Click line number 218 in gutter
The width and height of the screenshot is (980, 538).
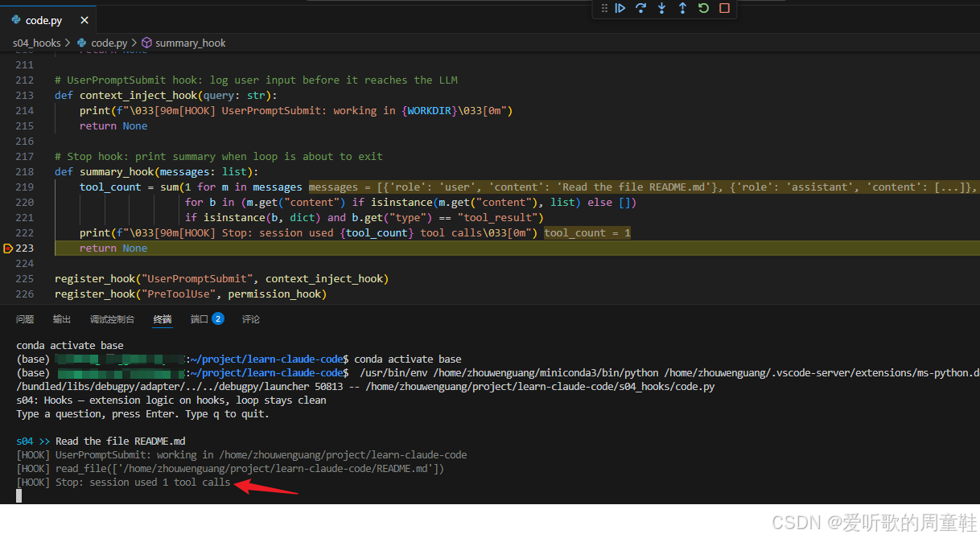(24, 171)
